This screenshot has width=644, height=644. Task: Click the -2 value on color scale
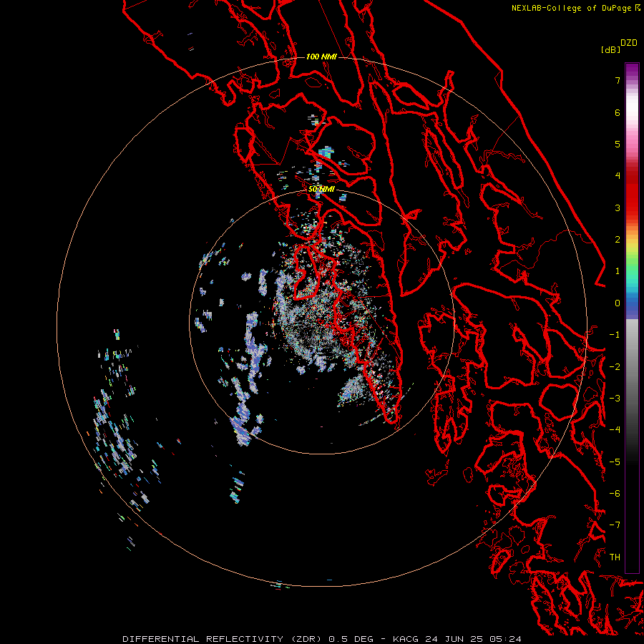[x=615, y=367]
